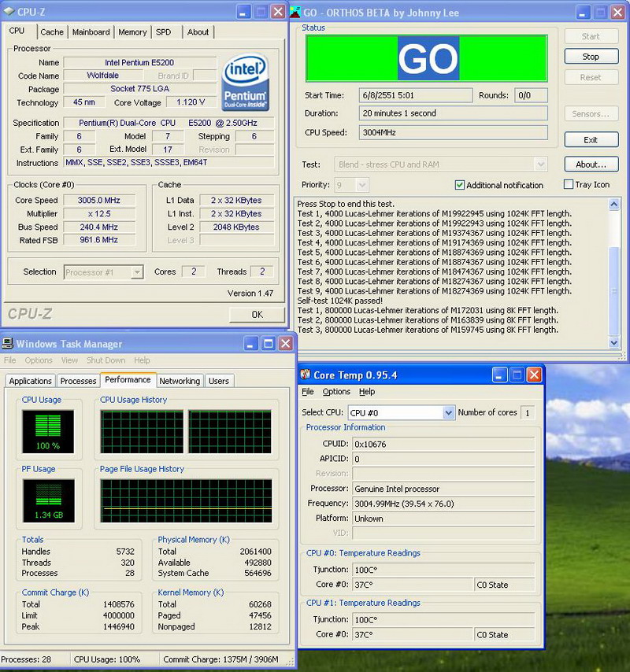This screenshot has height=672, width=630.
Task: Open the Options menu in Core Temp
Action: click(336, 392)
